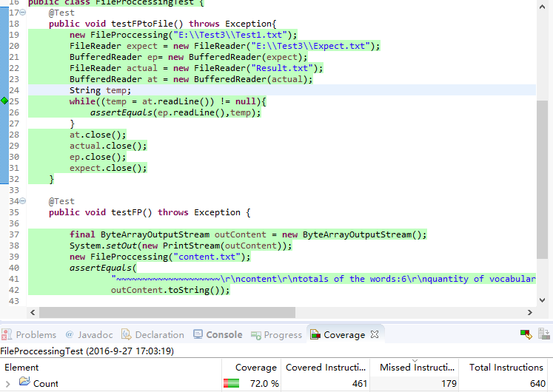Click line number 33 in the gutter
Image resolution: width=553 pixels, height=392 pixels.
pos(14,190)
